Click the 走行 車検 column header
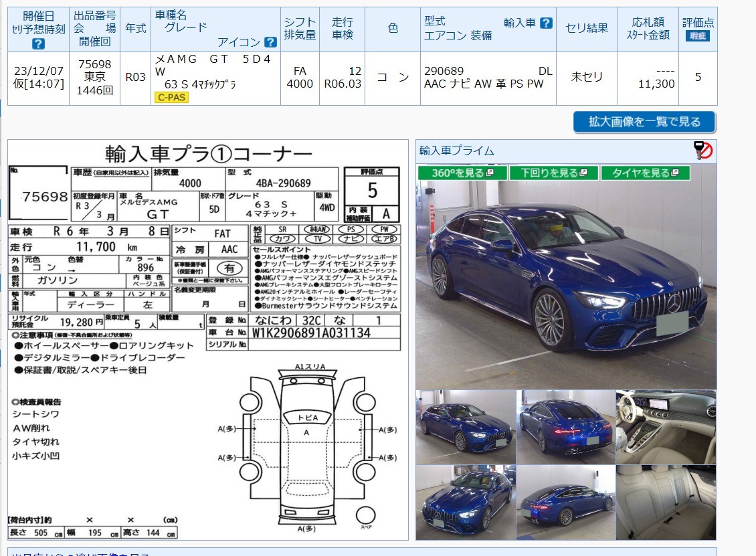The width and height of the screenshot is (756, 556). pos(343,29)
